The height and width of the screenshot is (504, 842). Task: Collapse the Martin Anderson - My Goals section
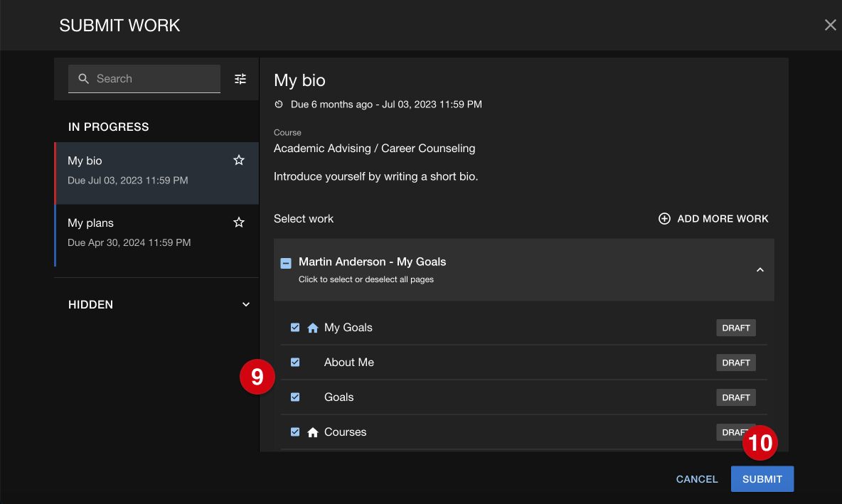(760, 269)
